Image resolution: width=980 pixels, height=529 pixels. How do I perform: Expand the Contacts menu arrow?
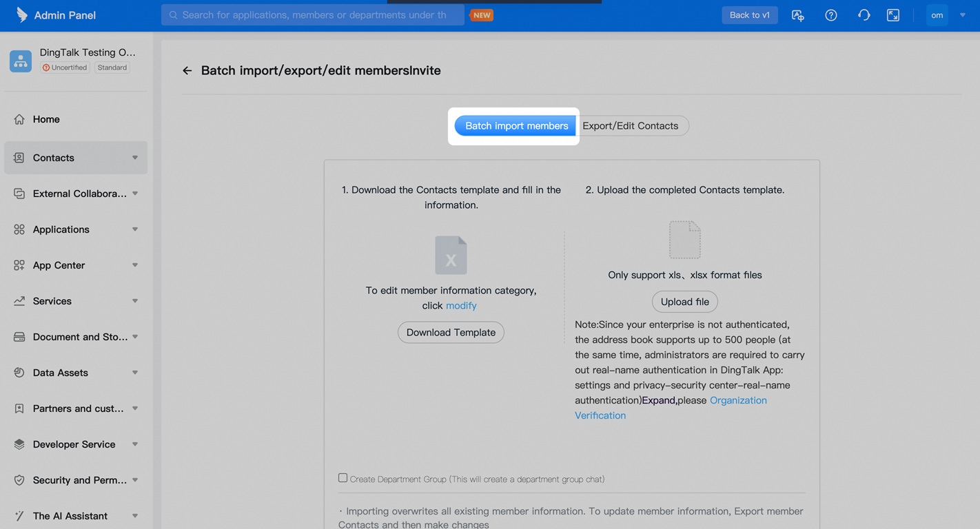135,158
